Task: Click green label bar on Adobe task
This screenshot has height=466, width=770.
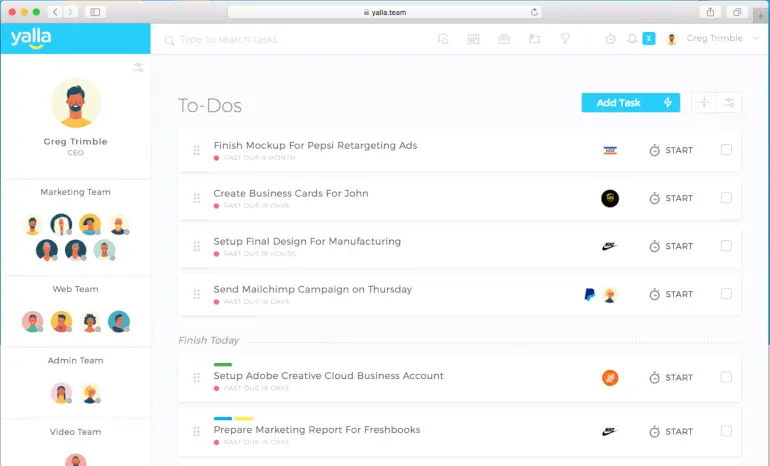Action: tap(223, 364)
